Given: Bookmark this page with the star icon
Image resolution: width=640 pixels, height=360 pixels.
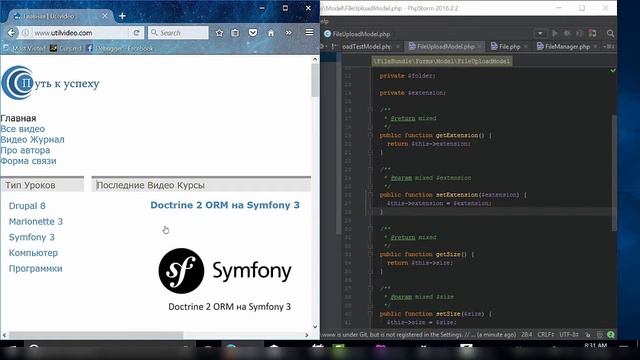Looking at the screenshot, I should point(219,33).
